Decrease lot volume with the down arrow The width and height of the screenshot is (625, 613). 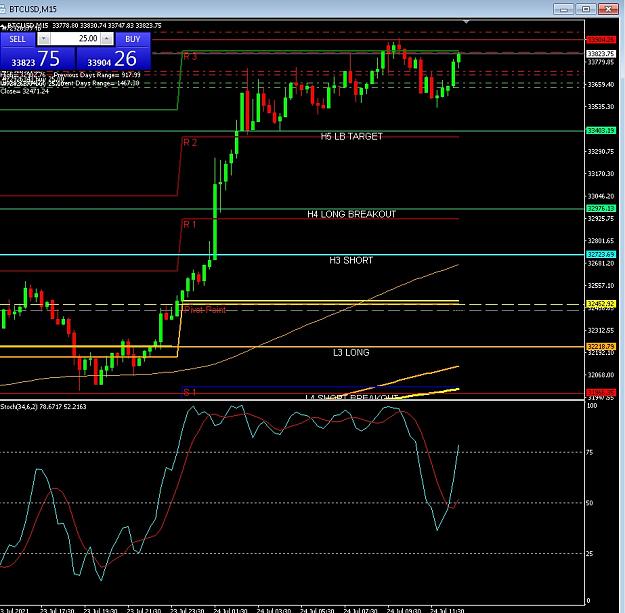tap(44, 39)
